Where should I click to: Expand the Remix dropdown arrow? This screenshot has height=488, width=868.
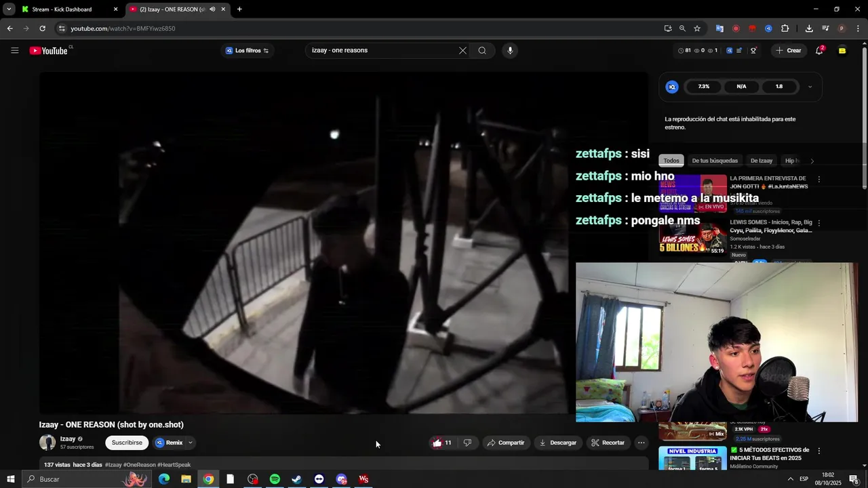(x=191, y=443)
